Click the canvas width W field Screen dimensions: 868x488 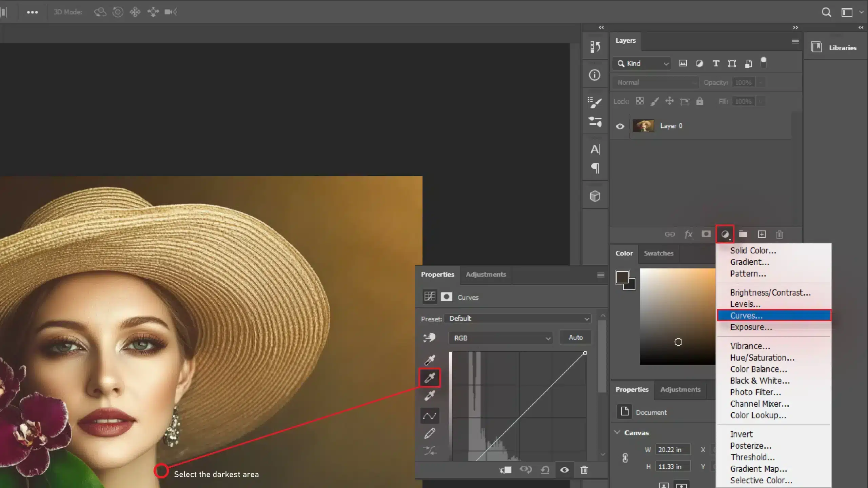coord(672,450)
